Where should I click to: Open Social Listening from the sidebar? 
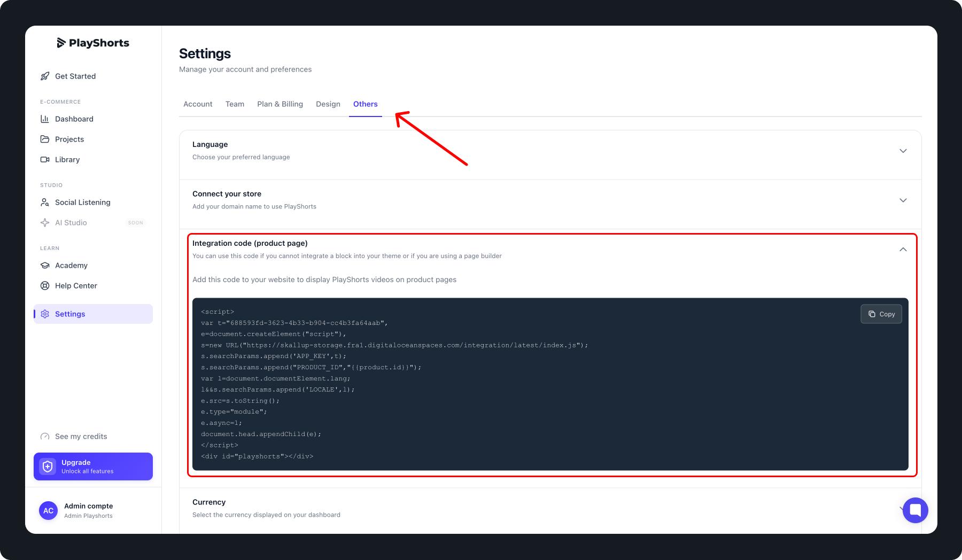pos(94,202)
